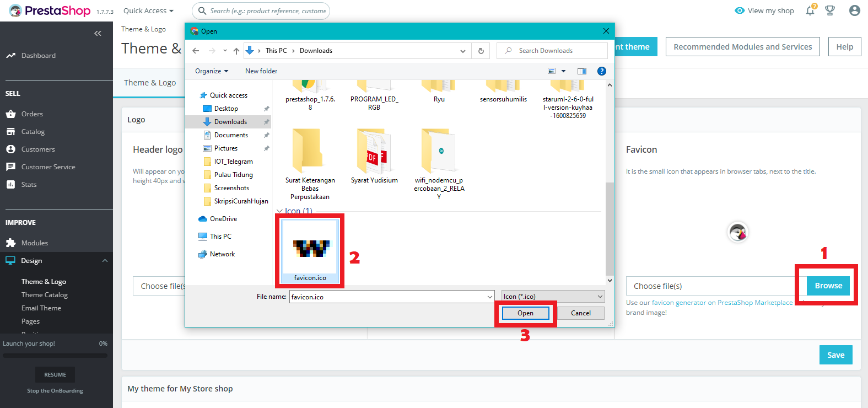The width and height of the screenshot is (868, 408).
Task: Click the file dialog help icon
Action: click(602, 71)
